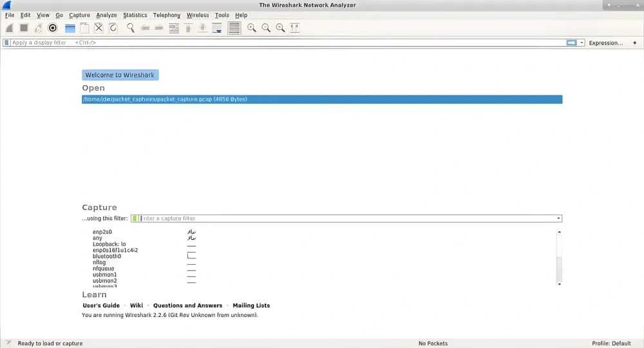
Task: Click interface list scrollbar up arrow
Action: pos(559,232)
